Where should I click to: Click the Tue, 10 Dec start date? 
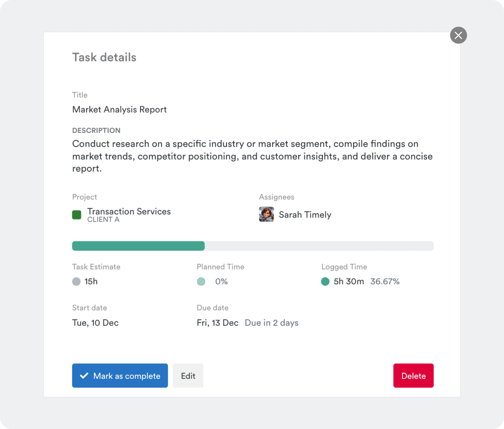point(95,323)
